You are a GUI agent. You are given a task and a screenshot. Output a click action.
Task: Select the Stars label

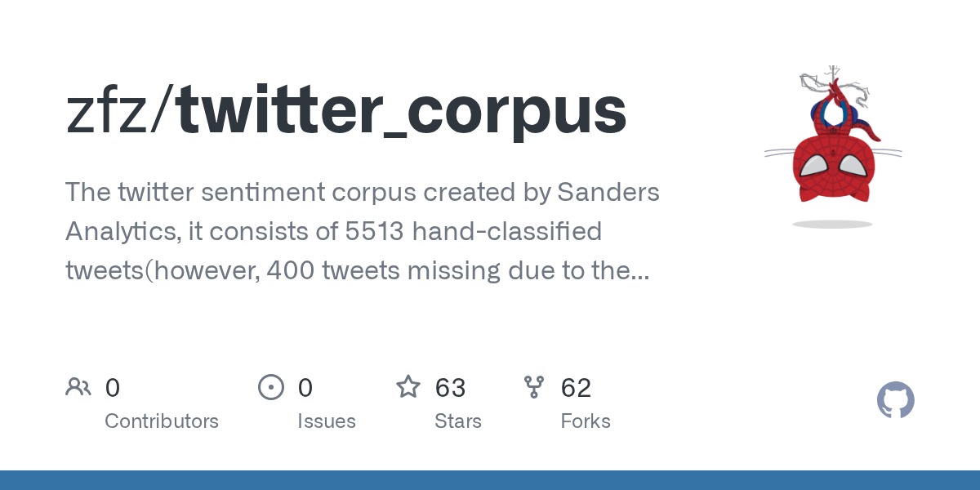pos(458,421)
